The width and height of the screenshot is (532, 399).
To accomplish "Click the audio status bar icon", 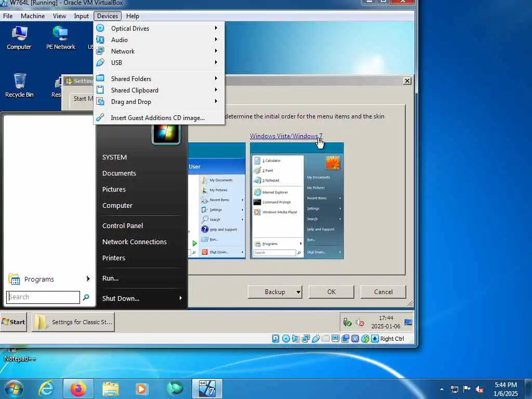I will (x=296, y=338).
